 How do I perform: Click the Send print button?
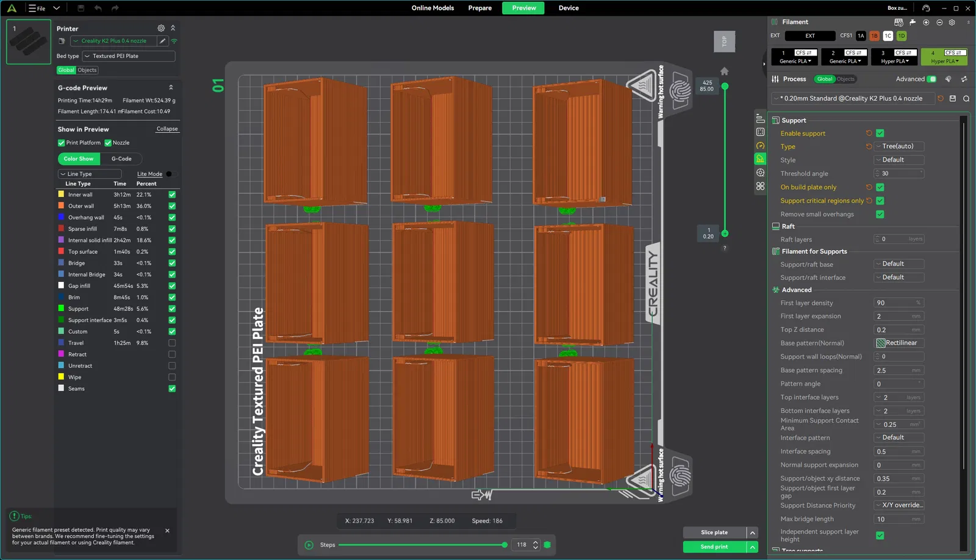[x=714, y=547]
